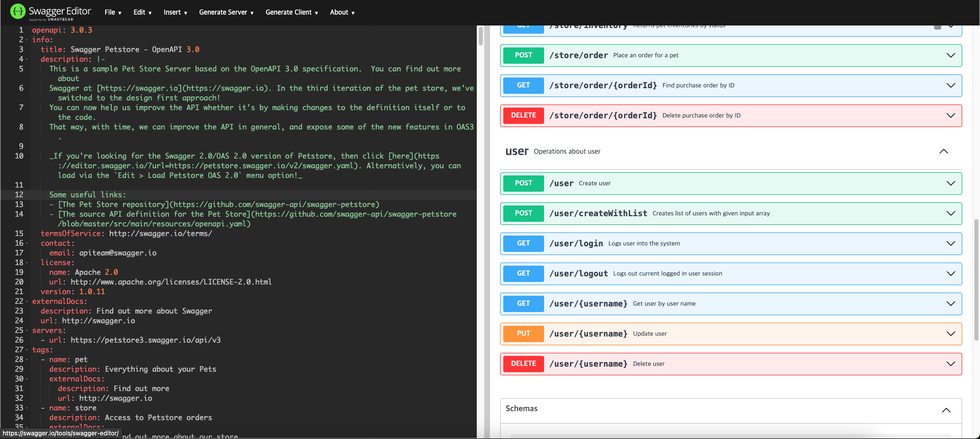Expand PUT /user/{username} chevron arrow

click(950, 334)
